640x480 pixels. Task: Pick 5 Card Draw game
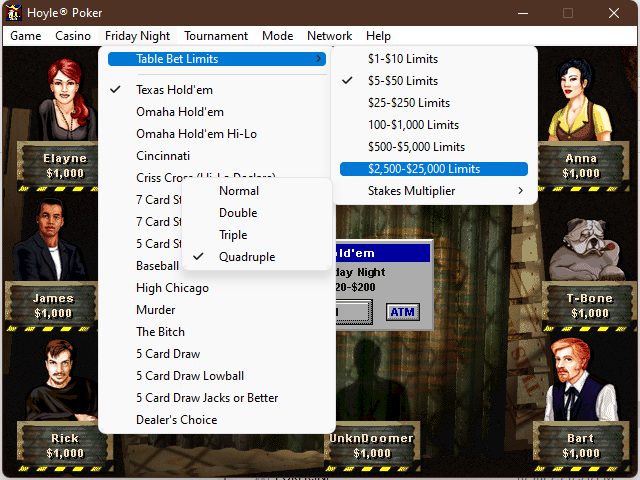[217, 354]
